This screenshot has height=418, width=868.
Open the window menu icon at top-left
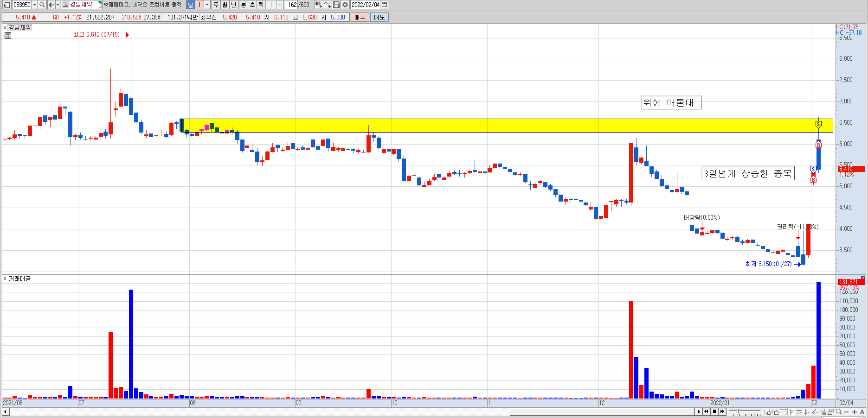(6, 5)
